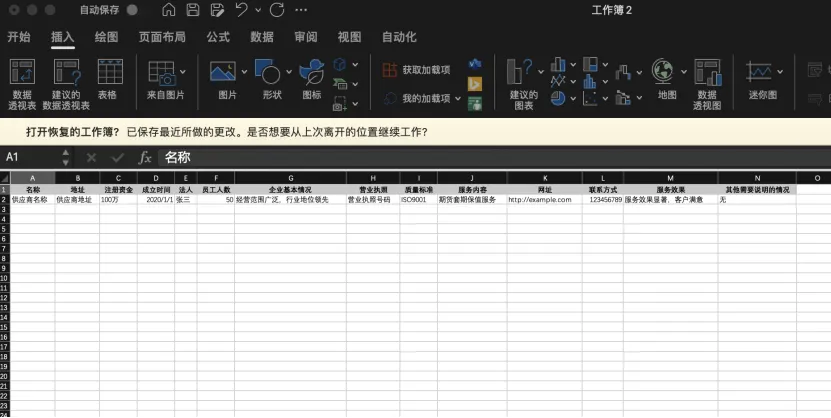Viewport: 831px width, 418px height.
Task: Click the 迷你图 sparklines icon
Action: 758,71
